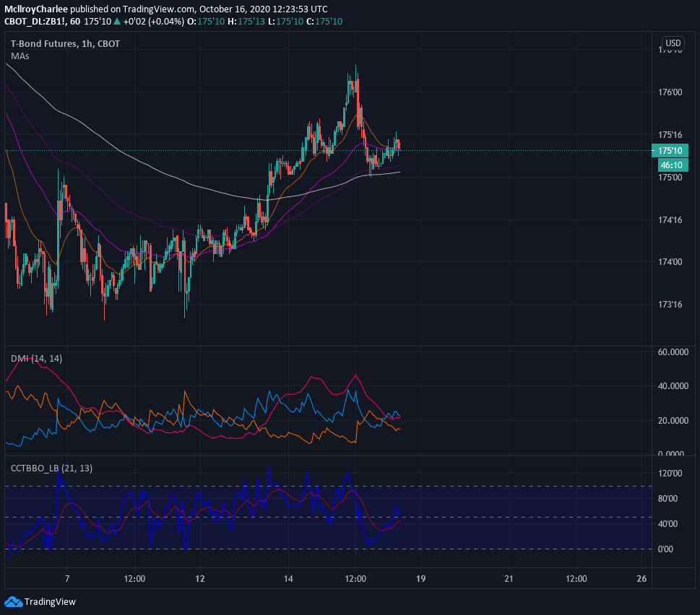Click the TradingView brand text at bottom
This screenshot has height=615, width=700.
coord(50,602)
